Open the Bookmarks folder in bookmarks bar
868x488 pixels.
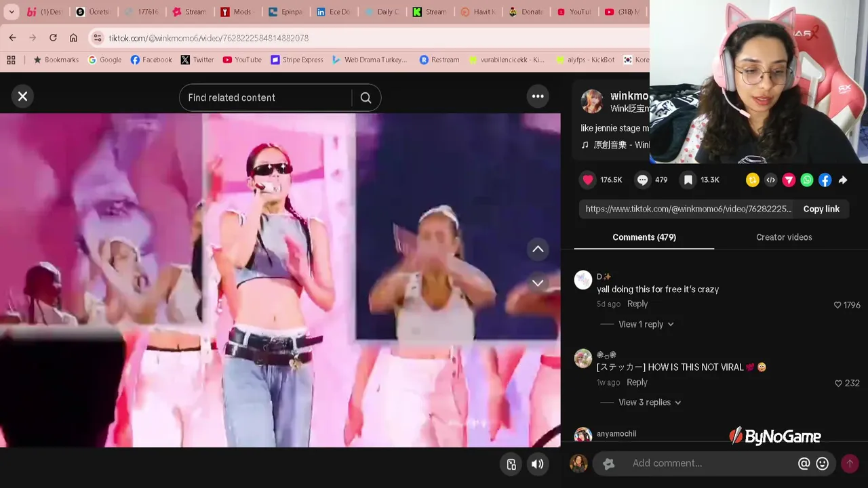tap(56, 60)
